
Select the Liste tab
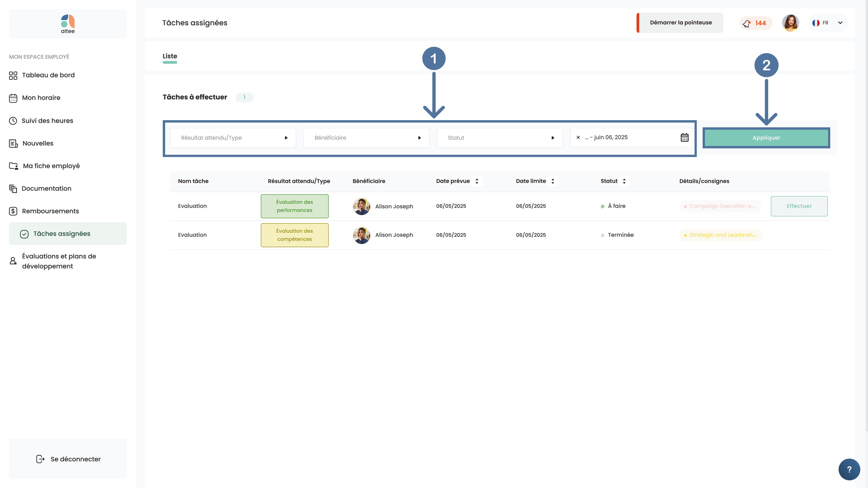170,56
